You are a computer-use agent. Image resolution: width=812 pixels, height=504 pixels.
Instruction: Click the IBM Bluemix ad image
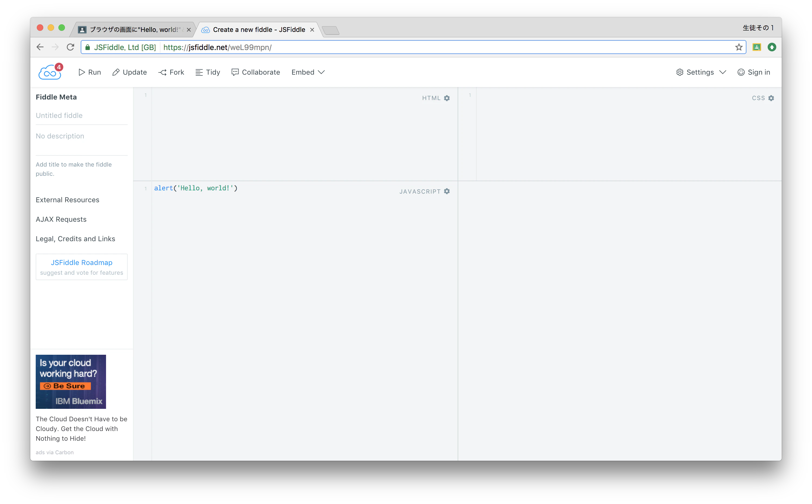[71, 382]
